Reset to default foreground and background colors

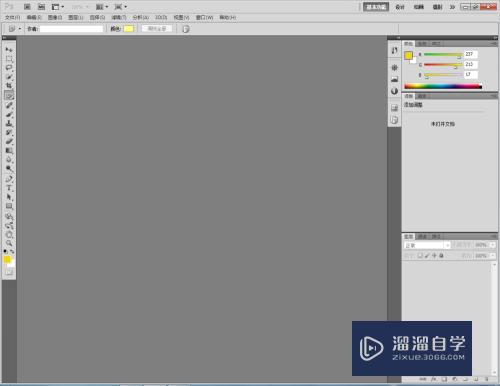6,251
